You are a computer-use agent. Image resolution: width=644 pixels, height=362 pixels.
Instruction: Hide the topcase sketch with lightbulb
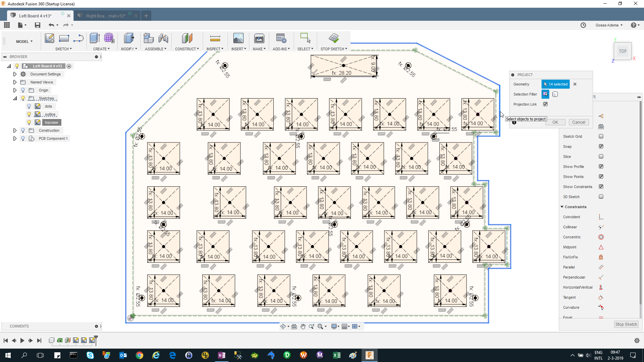click(x=29, y=122)
